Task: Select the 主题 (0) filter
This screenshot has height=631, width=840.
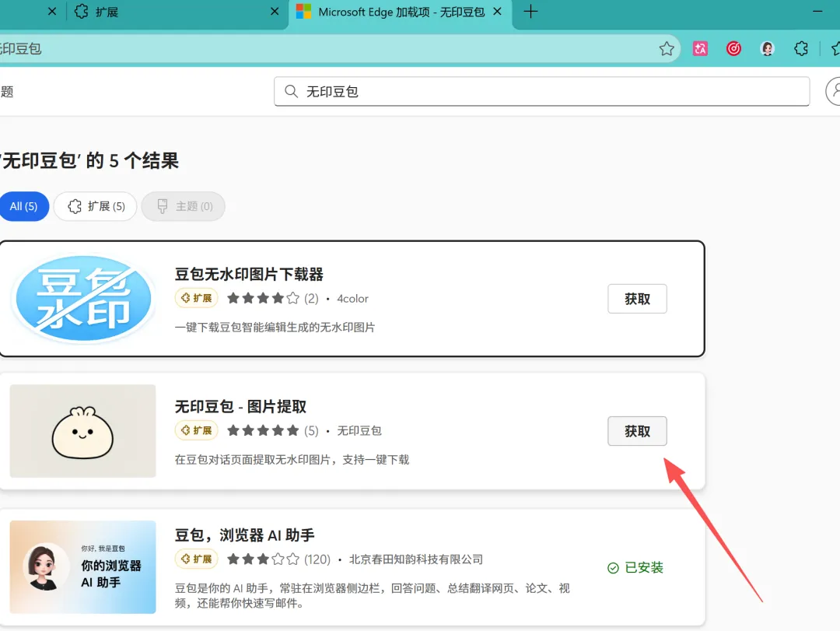Action: coord(184,206)
